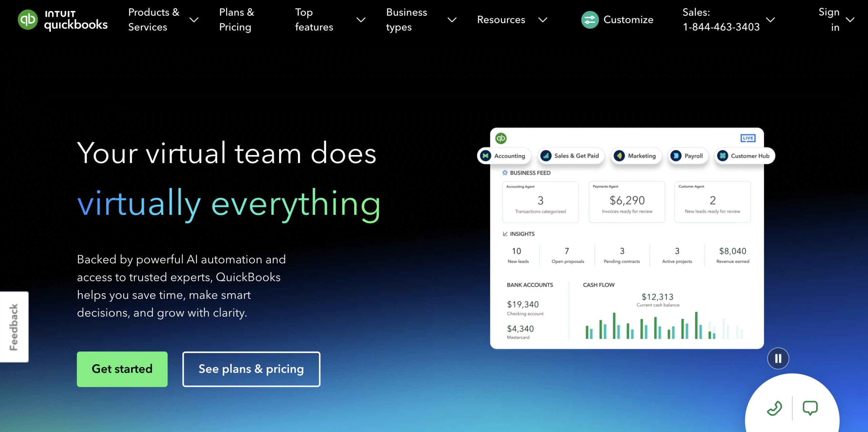Viewport: 868px width, 432px height.
Task: Click the Get started button
Action: pyautogui.click(x=122, y=369)
